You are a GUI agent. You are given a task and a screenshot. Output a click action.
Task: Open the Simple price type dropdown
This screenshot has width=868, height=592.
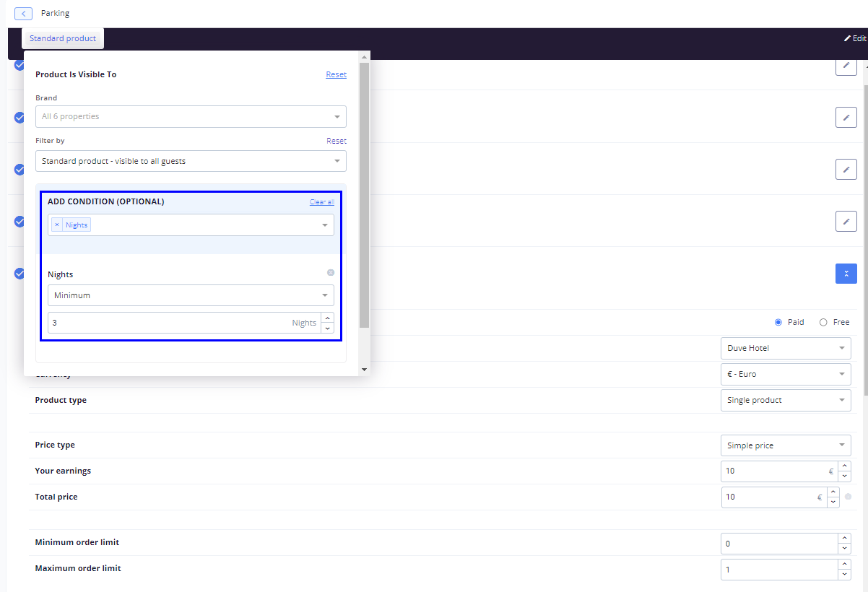(x=785, y=445)
